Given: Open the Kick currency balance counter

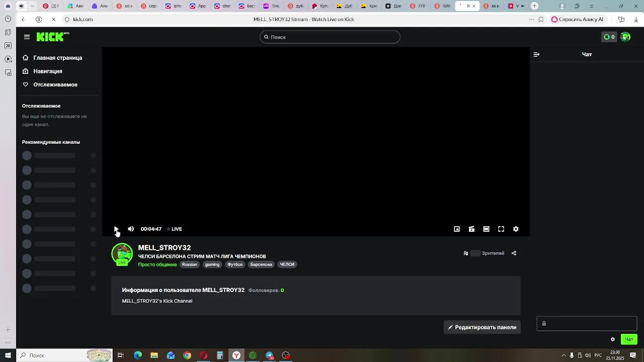Looking at the screenshot, I should 609,37.
